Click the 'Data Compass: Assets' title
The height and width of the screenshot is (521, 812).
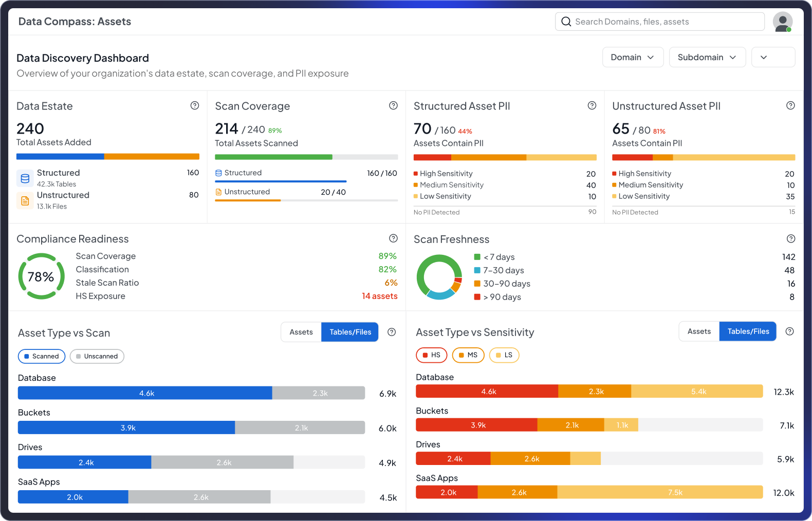pyautogui.click(x=75, y=22)
